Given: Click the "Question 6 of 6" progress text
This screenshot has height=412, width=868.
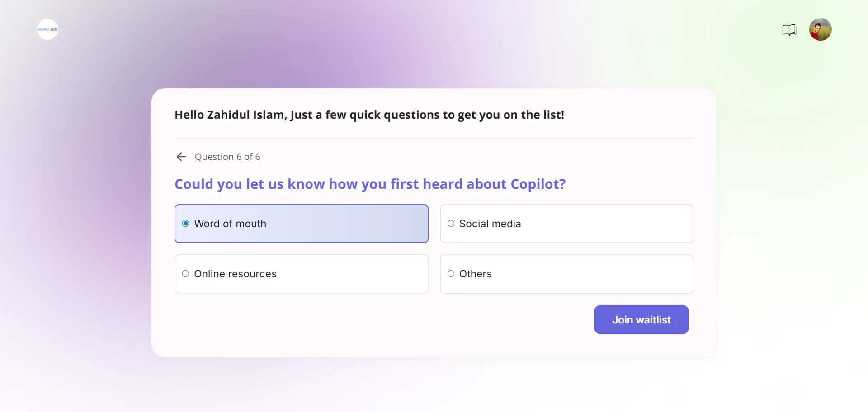Looking at the screenshot, I should [227, 157].
